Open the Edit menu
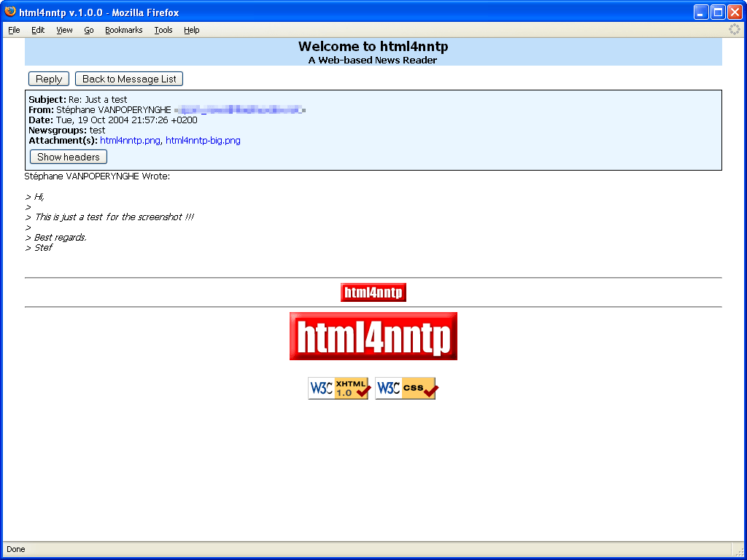 (x=38, y=30)
